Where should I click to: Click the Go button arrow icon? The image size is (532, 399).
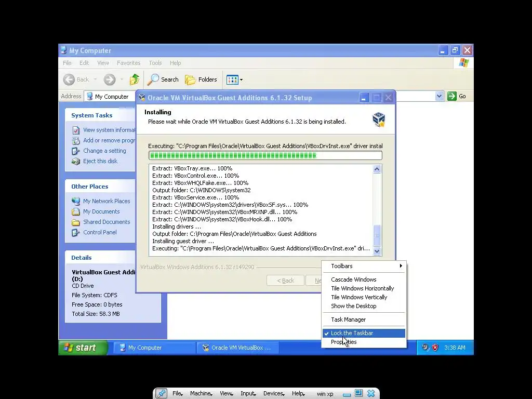point(452,96)
